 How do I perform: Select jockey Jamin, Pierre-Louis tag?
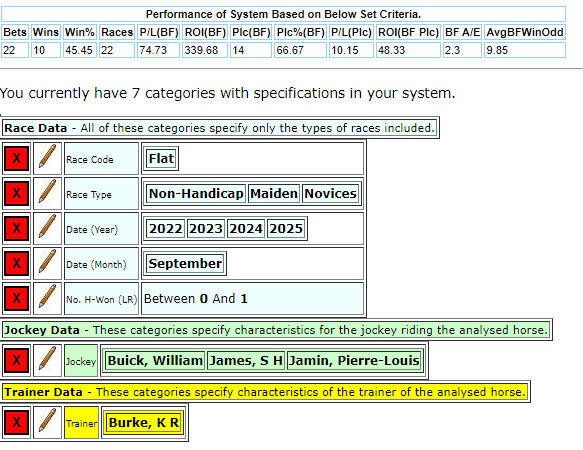click(x=354, y=361)
